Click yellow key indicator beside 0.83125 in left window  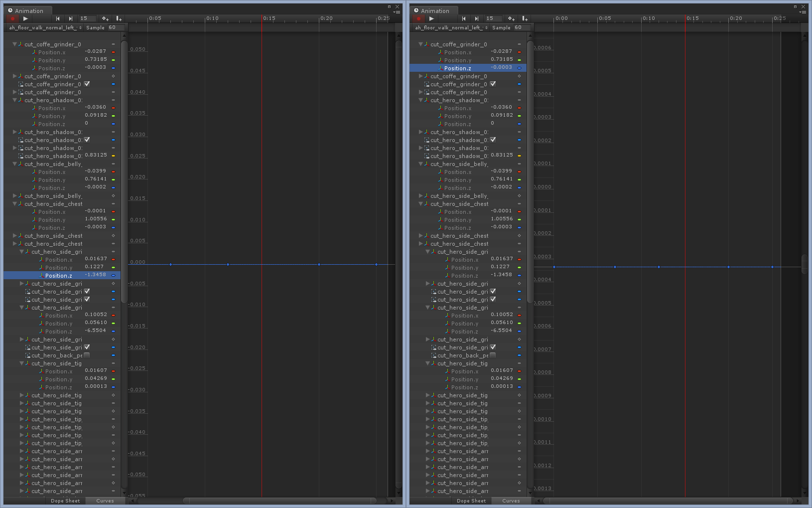tap(113, 156)
